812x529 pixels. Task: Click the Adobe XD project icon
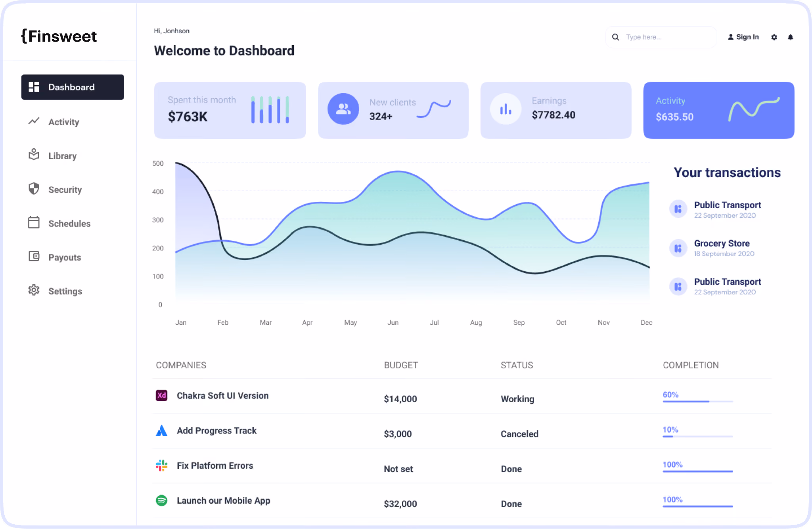161,395
